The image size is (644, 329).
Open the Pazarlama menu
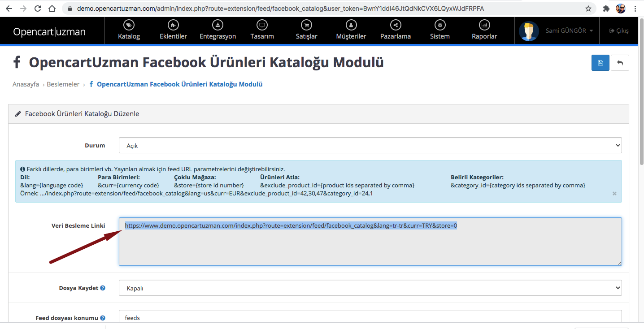pyautogui.click(x=395, y=30)
